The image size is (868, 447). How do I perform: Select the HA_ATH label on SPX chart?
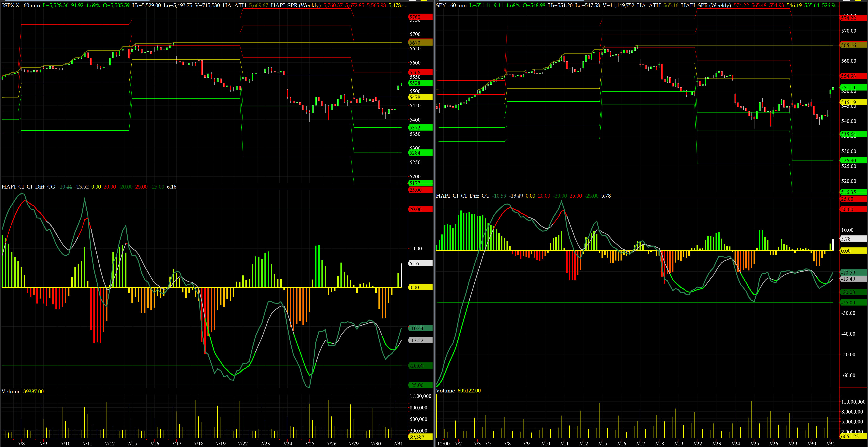click(x=234, y=5)
